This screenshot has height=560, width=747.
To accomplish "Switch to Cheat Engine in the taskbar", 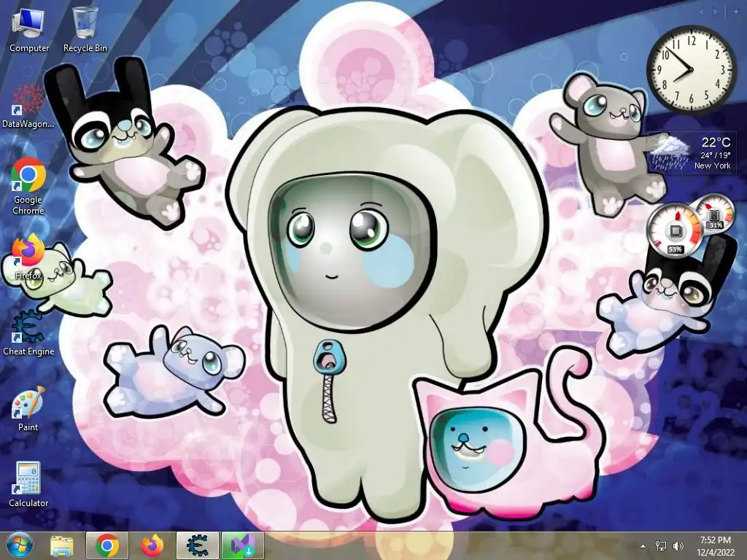I will (197, 545).
